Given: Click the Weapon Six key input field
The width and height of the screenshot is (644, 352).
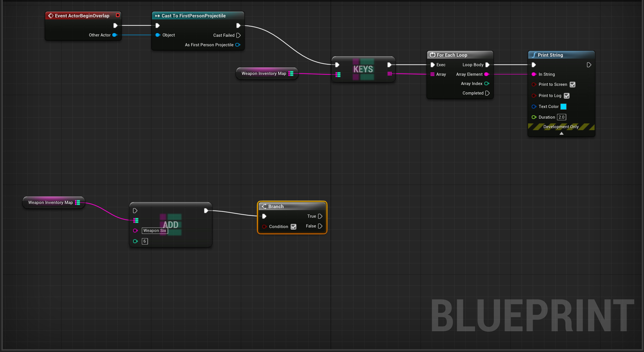Looking at the screenshot, I should (x=155, y=231).
